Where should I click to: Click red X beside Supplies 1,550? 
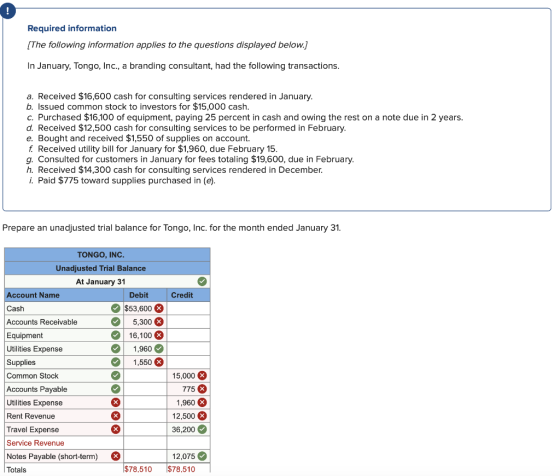[159, 362]
